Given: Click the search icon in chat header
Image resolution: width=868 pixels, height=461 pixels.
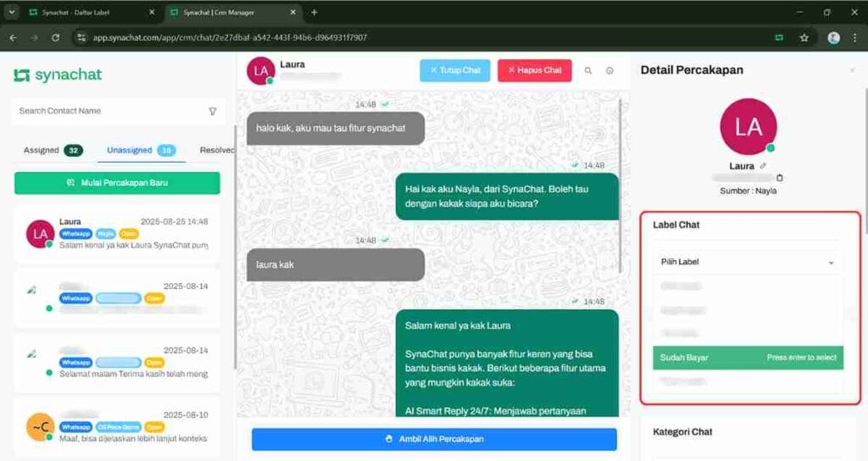Looking at the screenshot, I should (x=588, y=71).
